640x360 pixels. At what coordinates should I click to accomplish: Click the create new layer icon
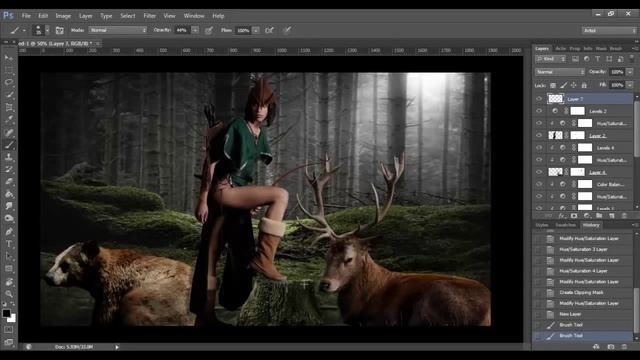611,216
